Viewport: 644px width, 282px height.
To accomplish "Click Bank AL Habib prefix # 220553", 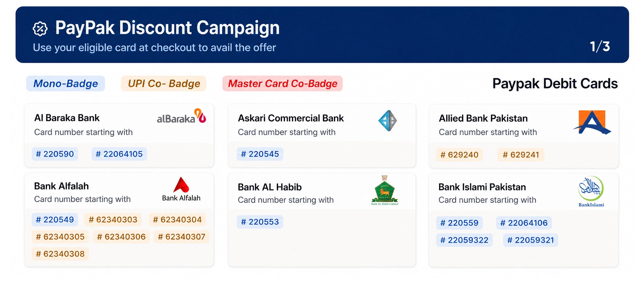I will 260,222.
